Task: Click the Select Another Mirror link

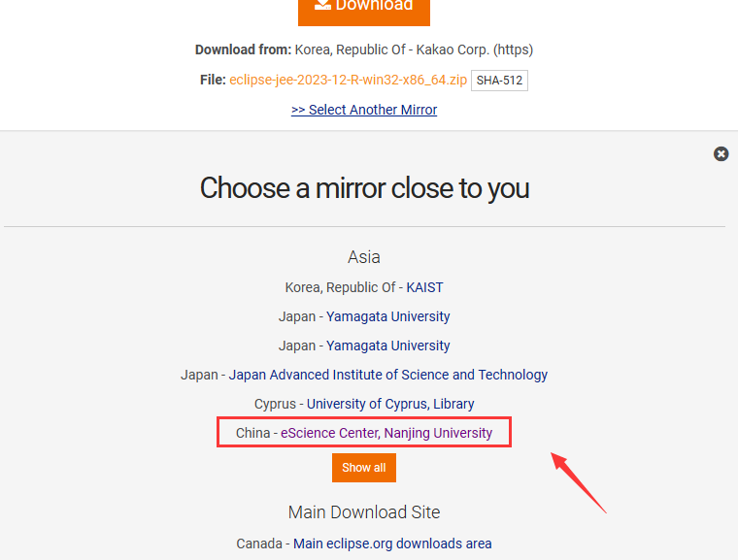Action: click(364, 110)
